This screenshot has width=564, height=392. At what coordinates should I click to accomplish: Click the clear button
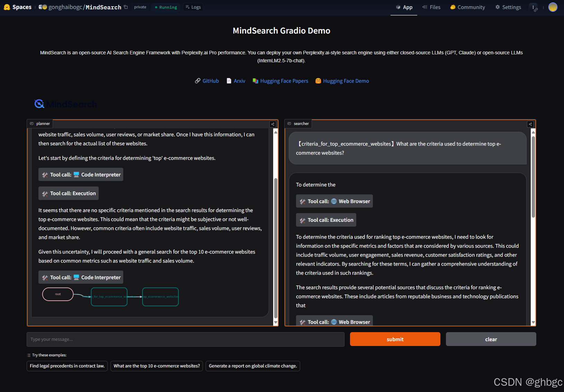(491, 339)
